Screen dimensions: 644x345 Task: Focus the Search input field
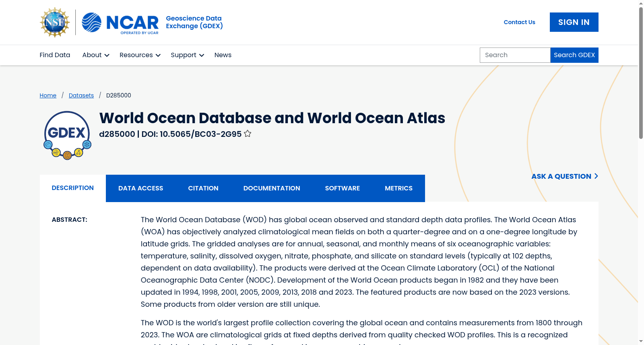pyautogui.click(x=515, y=55)
